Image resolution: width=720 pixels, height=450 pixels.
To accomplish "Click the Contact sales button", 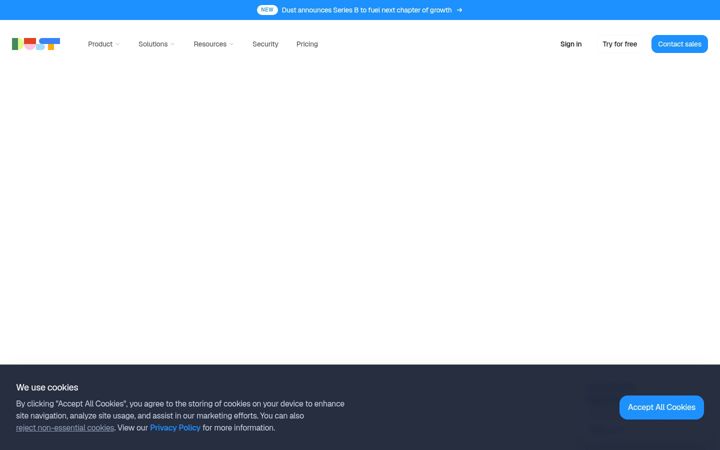I will (679, 44).
